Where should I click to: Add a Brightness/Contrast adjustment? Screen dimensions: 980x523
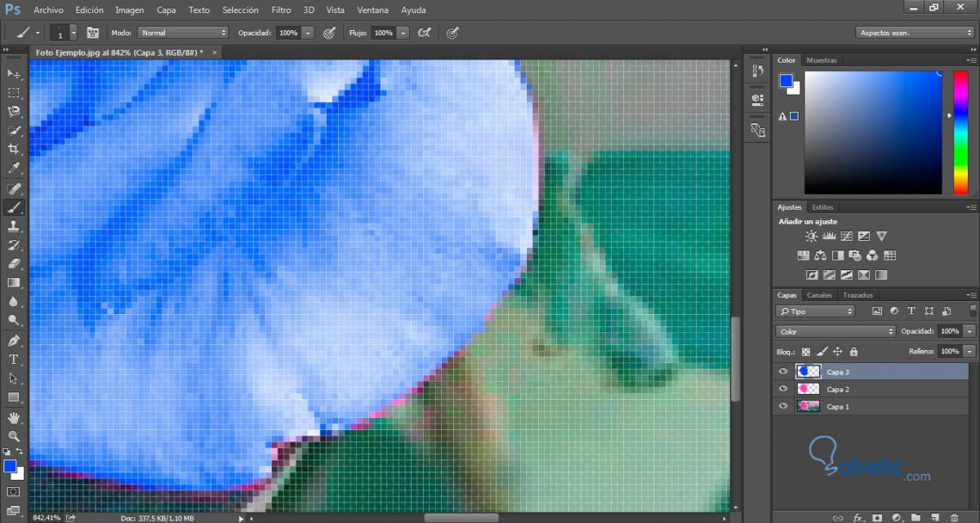pos(811,237)
